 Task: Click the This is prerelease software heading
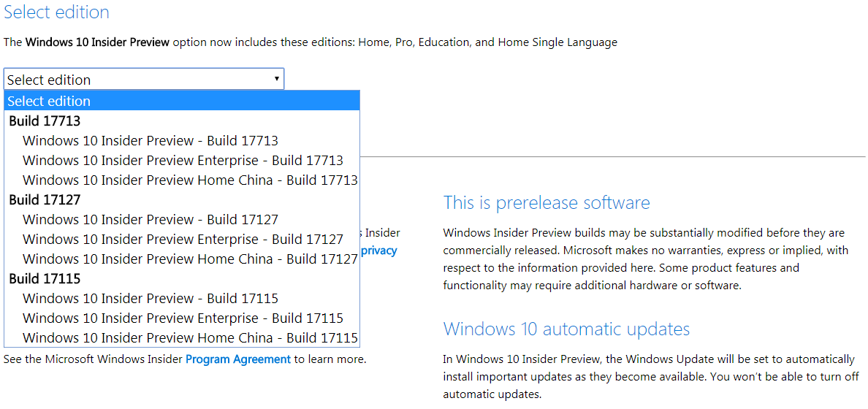pyautogui.click(x=547, y=202)
